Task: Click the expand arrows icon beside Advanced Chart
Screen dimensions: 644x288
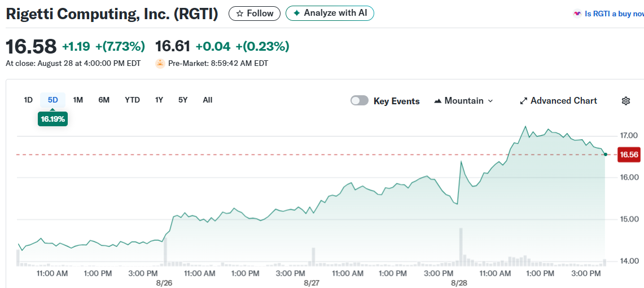Action: pyautogui.click(x=523, y=101)
